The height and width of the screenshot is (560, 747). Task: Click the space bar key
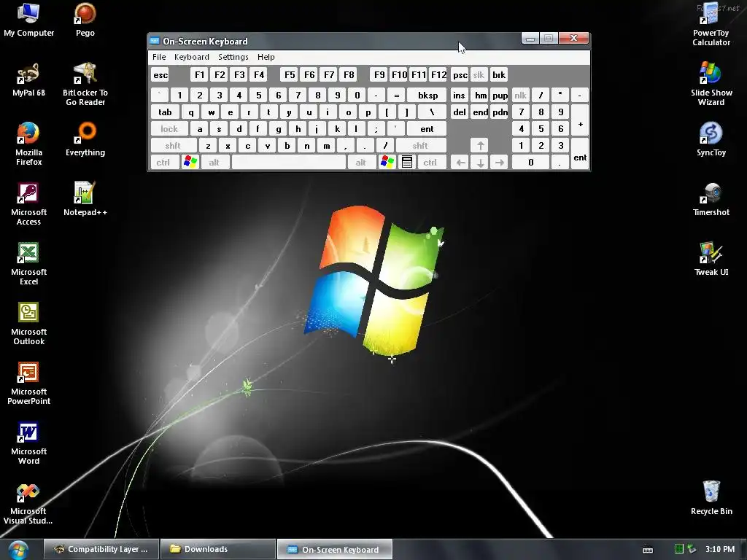pos(289,162)
